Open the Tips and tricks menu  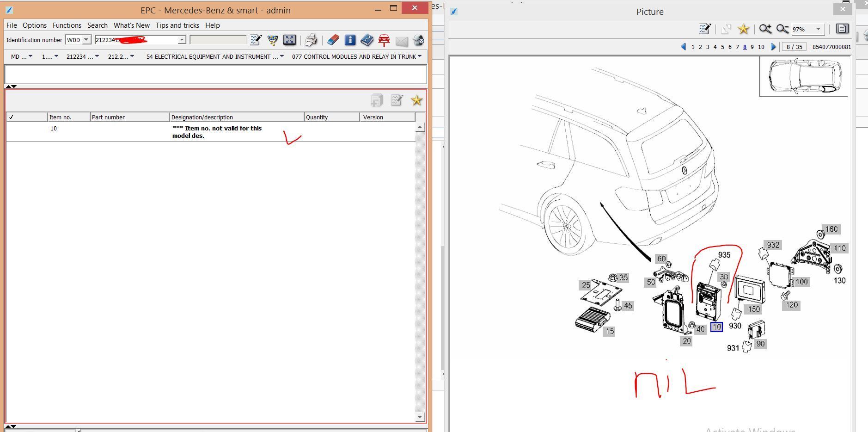(177, 25)
